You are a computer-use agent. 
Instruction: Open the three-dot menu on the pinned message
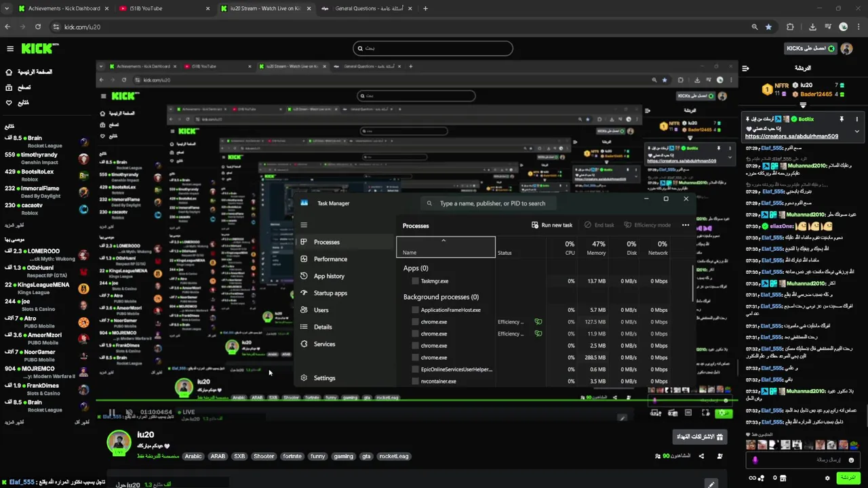(856, 119)
